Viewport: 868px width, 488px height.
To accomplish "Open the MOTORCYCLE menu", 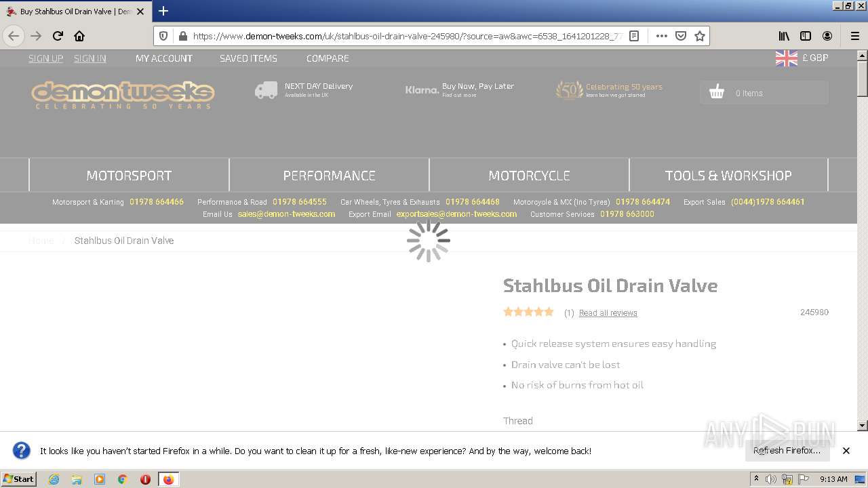I will [x=529, y=176].
